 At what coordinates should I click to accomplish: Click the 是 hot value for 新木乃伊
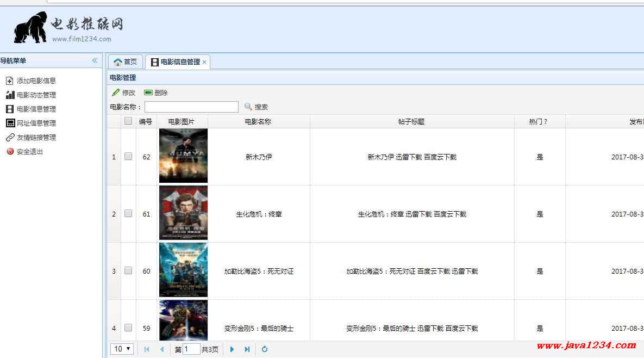pyautogui.click(x=540, y=157)
